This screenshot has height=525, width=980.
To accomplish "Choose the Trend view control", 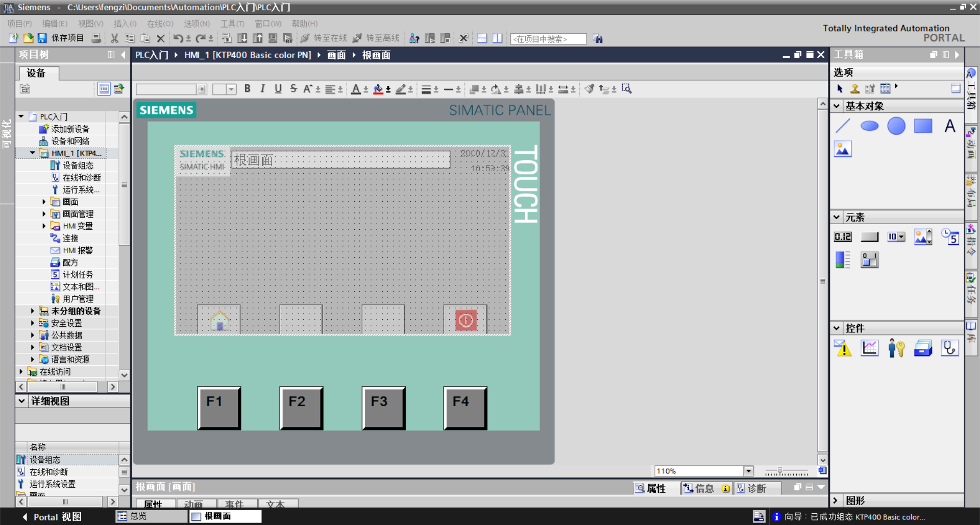I will pos(869,348).
